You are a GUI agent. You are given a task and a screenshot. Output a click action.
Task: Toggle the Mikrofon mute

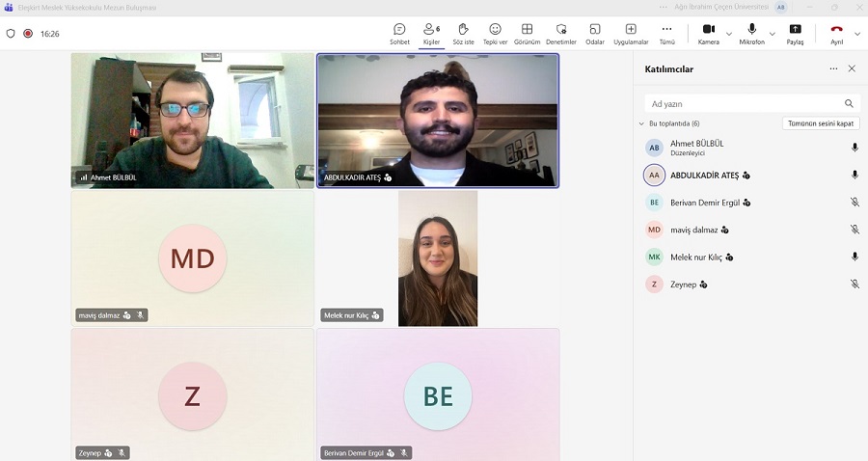pyautogui.click(x=751, y=34)
